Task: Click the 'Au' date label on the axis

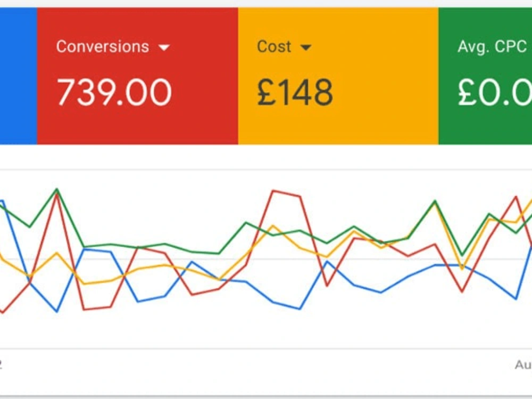Action: click(x=523, y=365)
